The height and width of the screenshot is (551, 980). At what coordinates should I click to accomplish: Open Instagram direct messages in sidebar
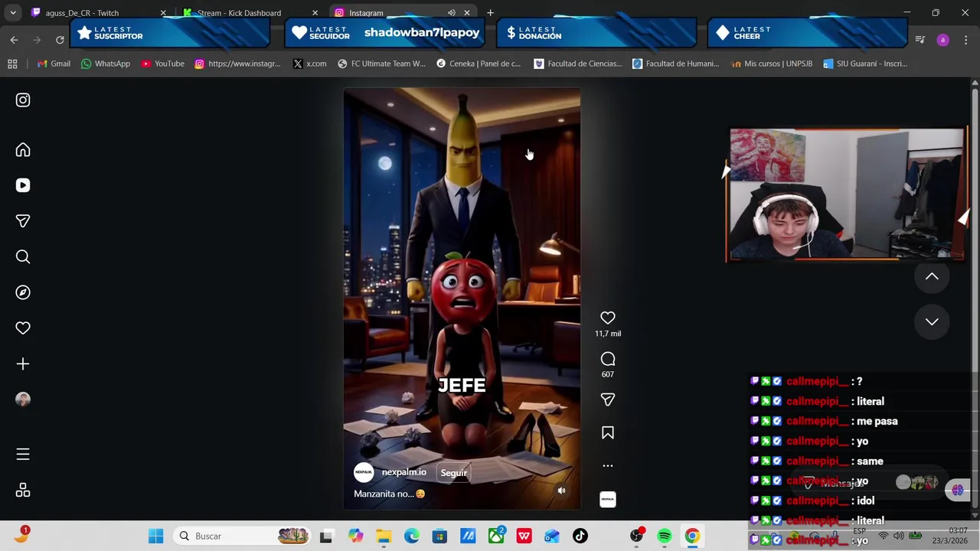23,221
